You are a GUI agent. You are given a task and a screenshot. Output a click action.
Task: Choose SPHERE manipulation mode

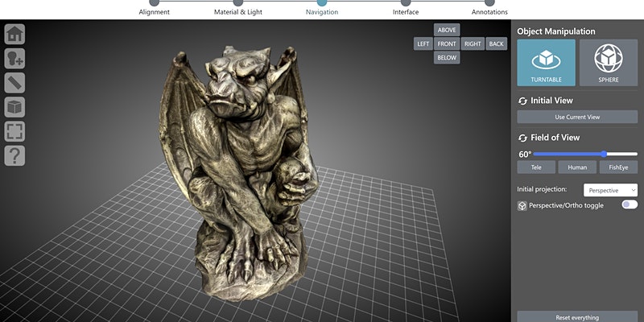click(x=609, y=63)
